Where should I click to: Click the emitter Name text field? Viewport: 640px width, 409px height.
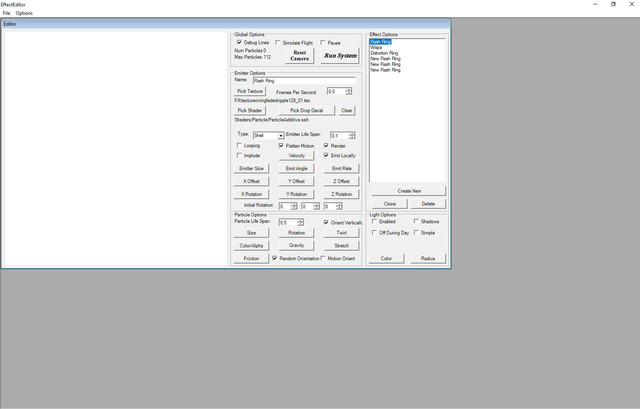304,80
